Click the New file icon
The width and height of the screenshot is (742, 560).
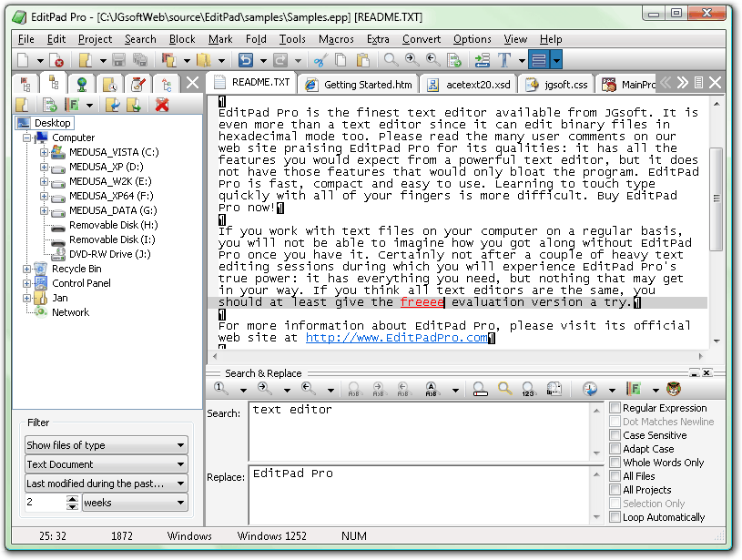coord(23,60)
